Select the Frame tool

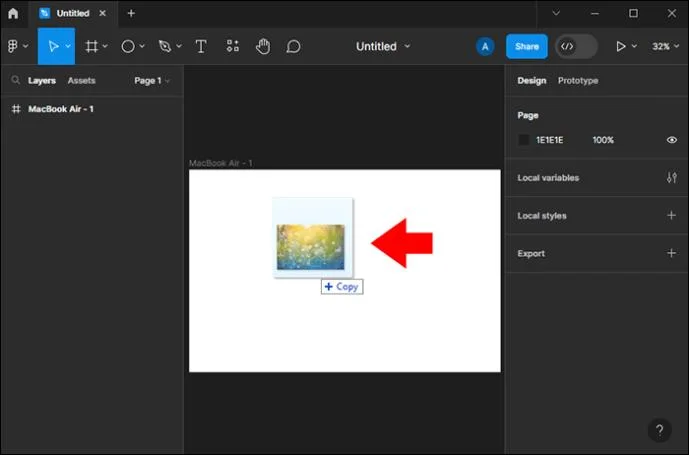(x=92, y=46)
